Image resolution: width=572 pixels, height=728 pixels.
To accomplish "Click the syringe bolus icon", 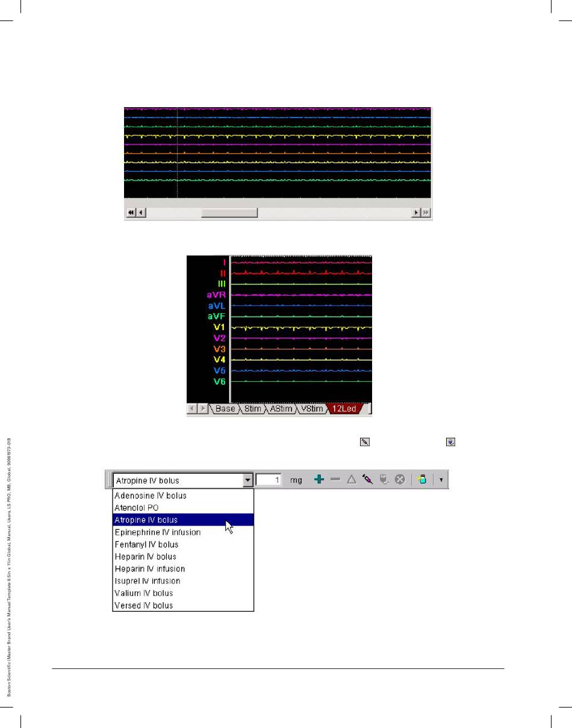I will coord(367,480).
